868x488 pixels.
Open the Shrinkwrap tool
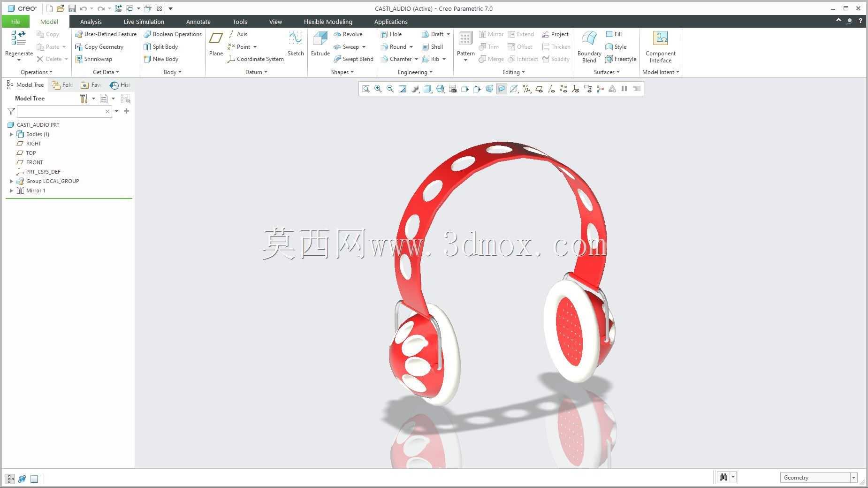94,59
